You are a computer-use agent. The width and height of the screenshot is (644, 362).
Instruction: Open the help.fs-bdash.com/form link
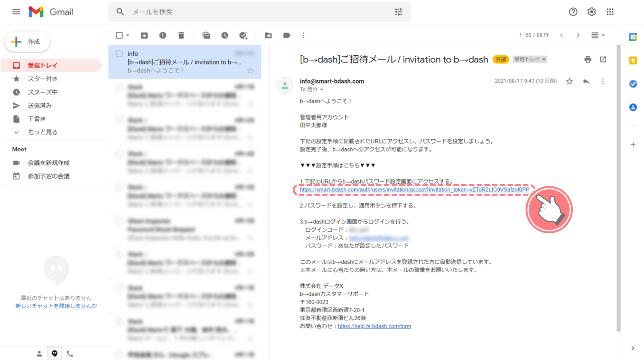(x=374, y=326)
